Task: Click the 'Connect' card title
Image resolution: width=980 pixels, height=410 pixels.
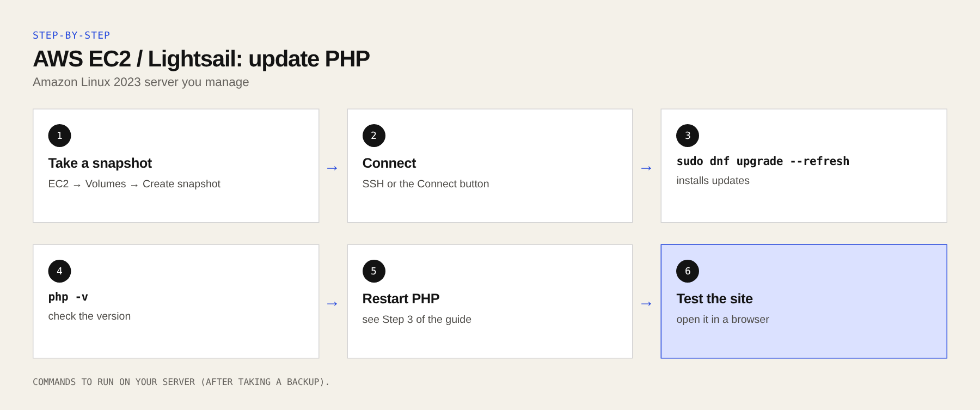Action: point(389,163)
